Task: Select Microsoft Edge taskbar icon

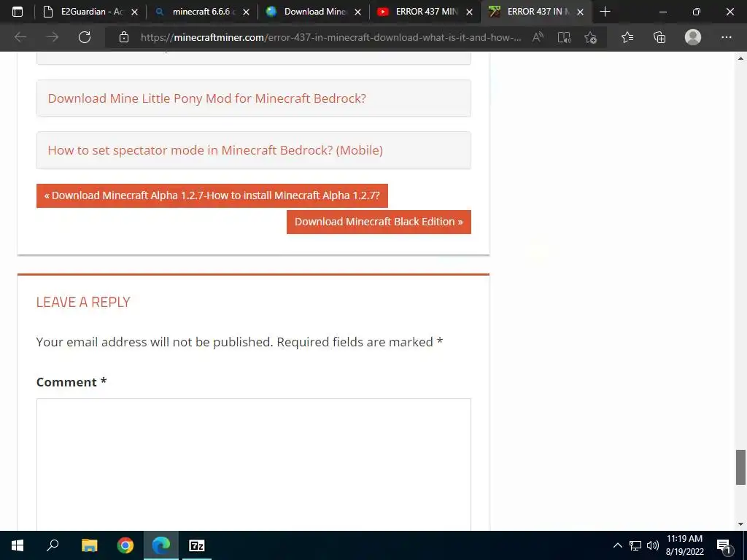Action: pyautogui.click(x=161, y=545)
